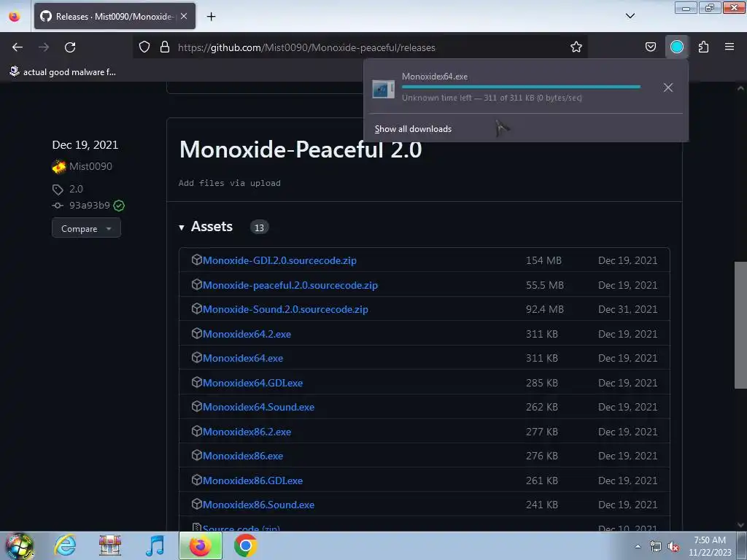
Task: Select the Releases Mist0090/Monoxide tab
Action: [x=115, y=16]
